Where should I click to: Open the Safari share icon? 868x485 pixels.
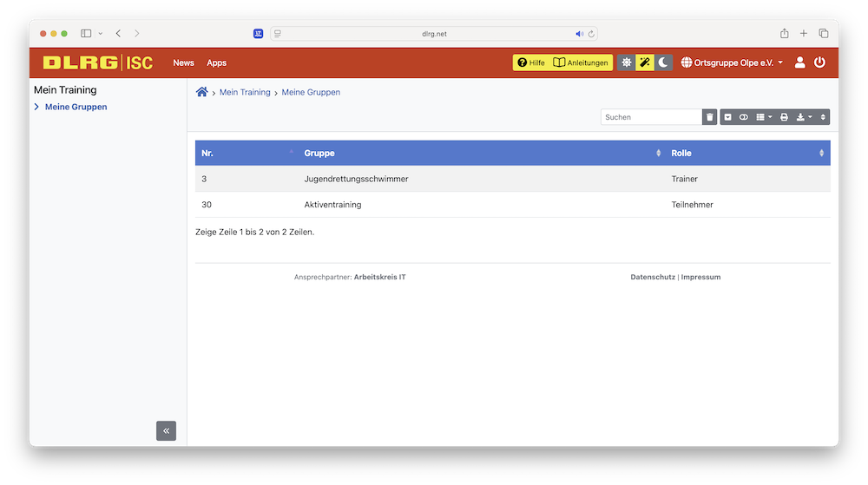[785, 33]
